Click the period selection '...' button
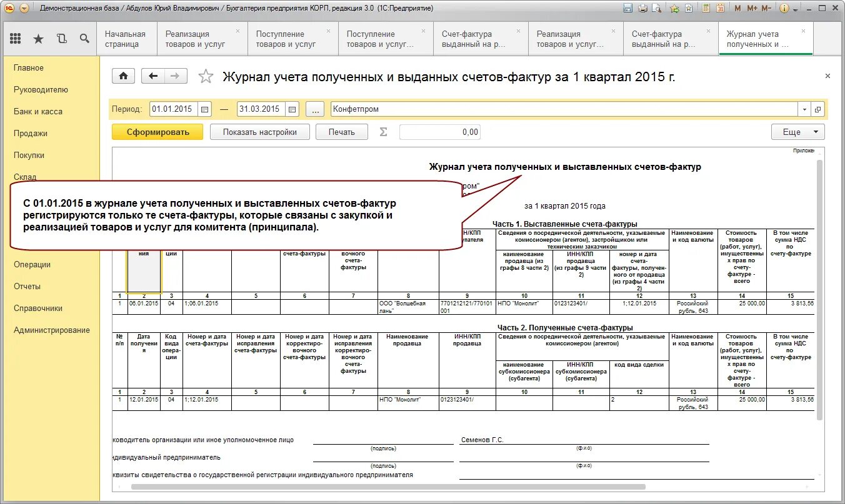The width and height of the screenshot is (845, 504). (x=315, y=109)
